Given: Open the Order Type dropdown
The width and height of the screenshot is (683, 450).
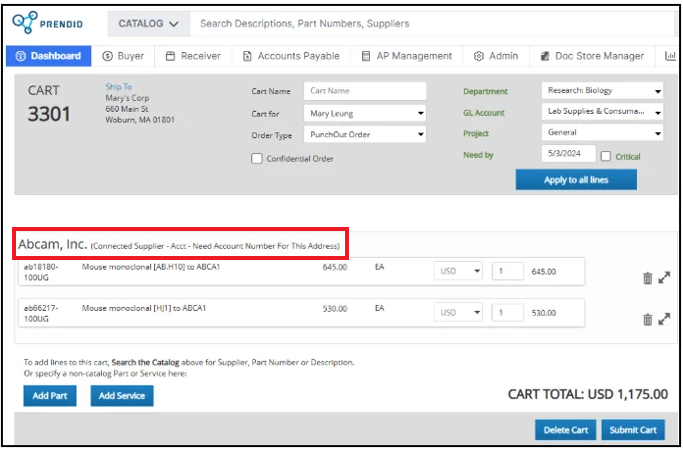Looking at the screenshot, I should click(x=365, y=134).
